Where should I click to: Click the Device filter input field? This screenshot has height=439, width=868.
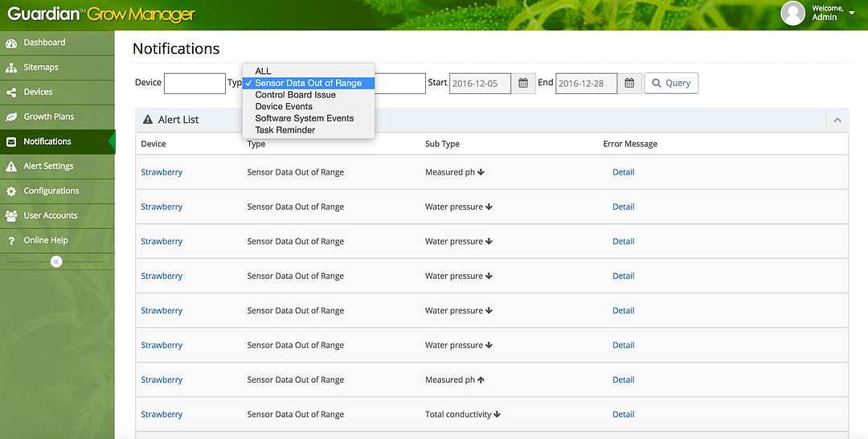194,83
